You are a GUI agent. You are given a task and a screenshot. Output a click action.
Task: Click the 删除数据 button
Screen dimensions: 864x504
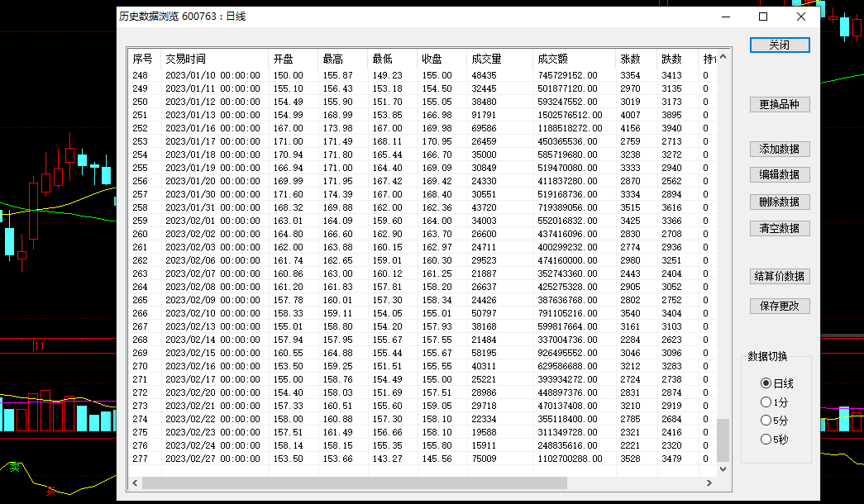pyautogui.click(x=779, y=202)
